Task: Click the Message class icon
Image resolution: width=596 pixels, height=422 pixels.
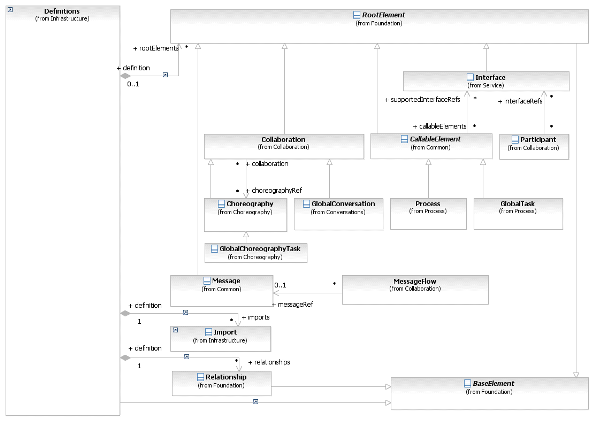Action: (x=207, y=281)
